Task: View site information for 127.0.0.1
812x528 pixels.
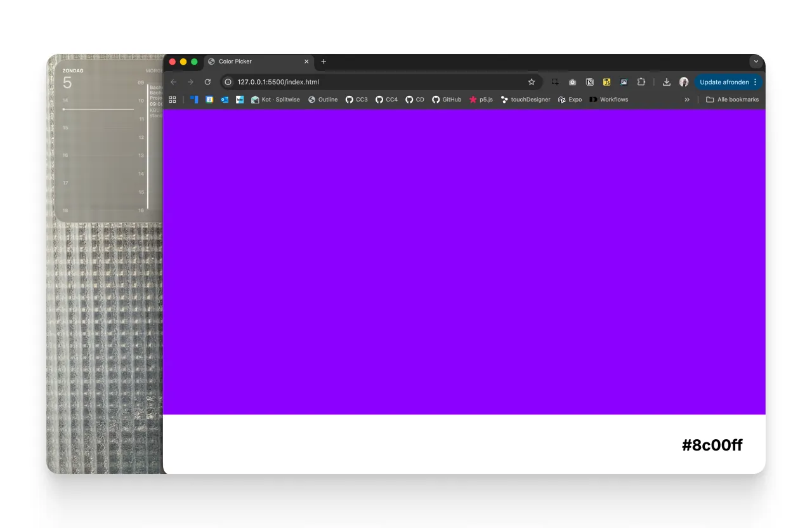Action: [x=228, y=82]
